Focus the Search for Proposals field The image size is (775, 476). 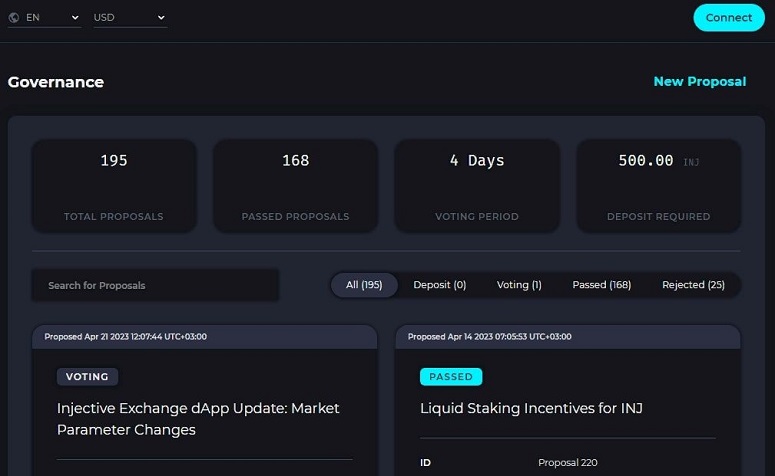(x=155, y=286)
